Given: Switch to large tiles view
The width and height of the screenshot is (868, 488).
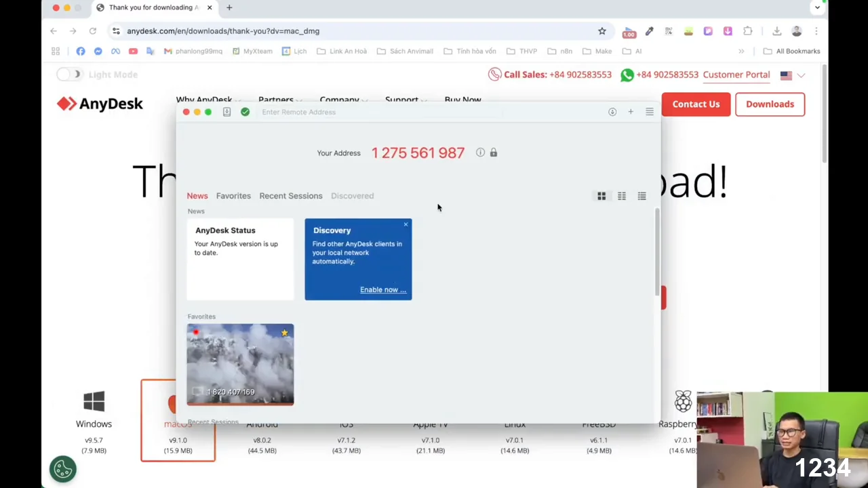Looking at the screenshot, I should coord(601,196).
